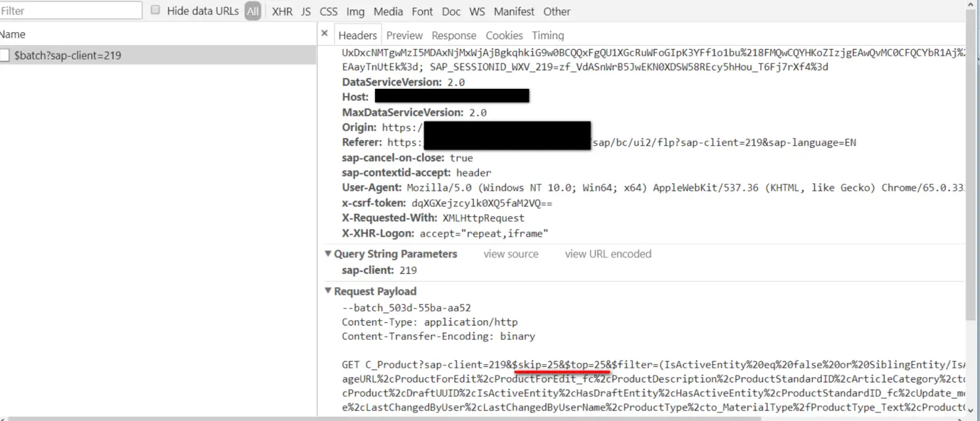
Task: Filter requests by CSS
Action: (329, 11)
